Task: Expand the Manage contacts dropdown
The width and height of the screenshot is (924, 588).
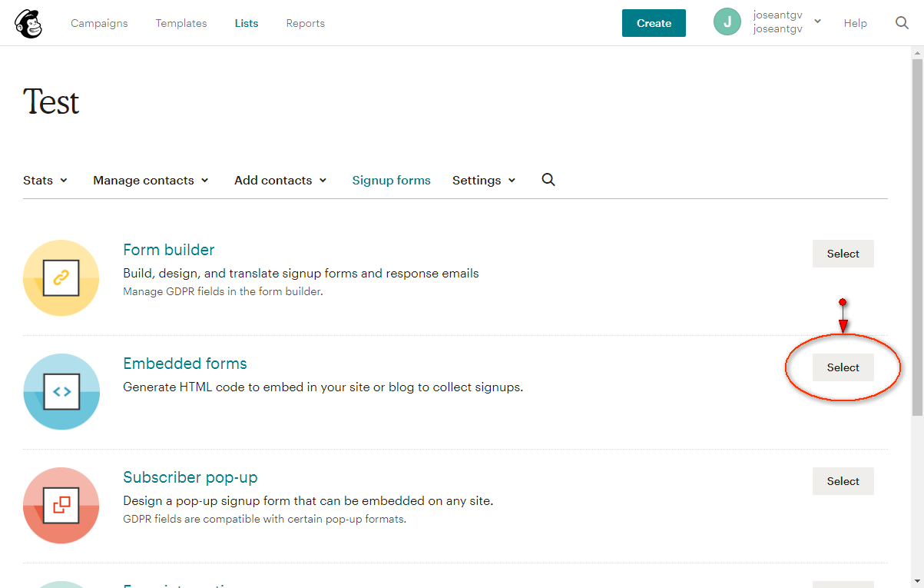Action: pyautogui.click(x=151, y=181)
